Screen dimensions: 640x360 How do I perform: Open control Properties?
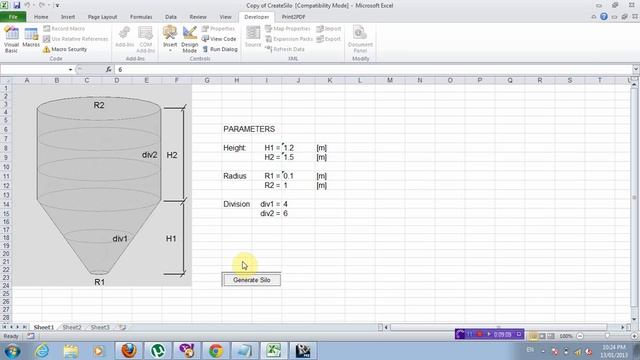[x=218, y=29]
